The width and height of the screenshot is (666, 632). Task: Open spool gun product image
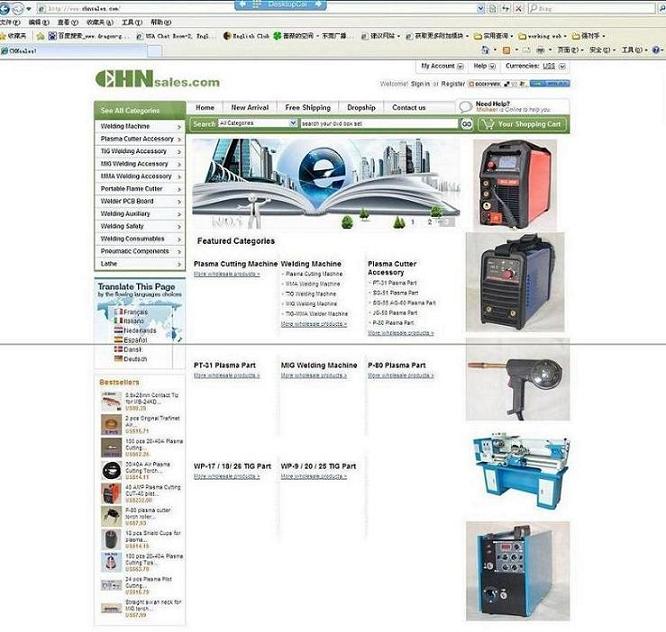tap(517, 380)
